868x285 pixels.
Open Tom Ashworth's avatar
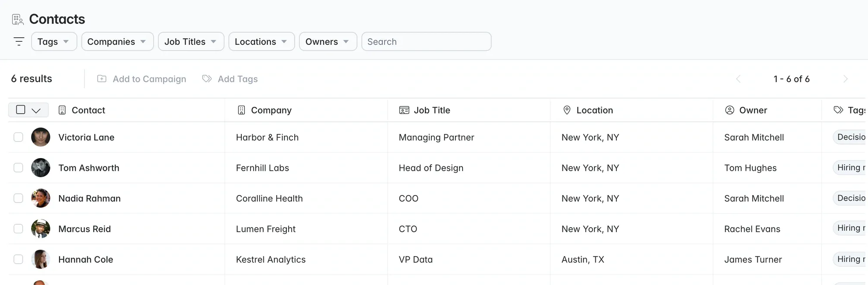[x=41, y=168]
